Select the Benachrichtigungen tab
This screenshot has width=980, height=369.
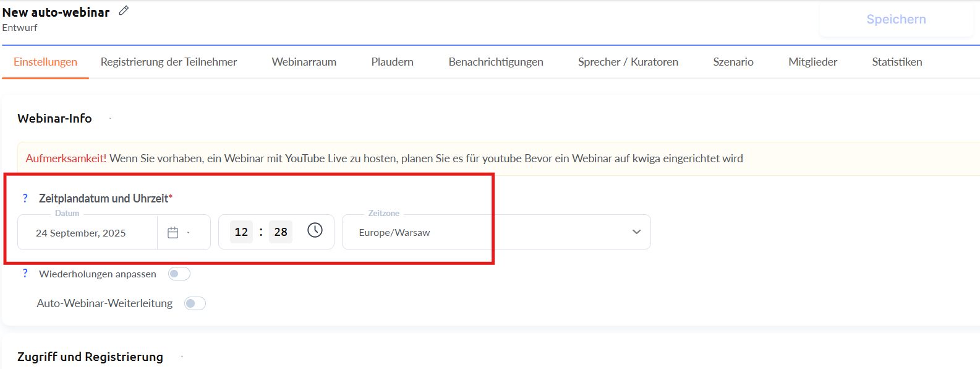496,62
